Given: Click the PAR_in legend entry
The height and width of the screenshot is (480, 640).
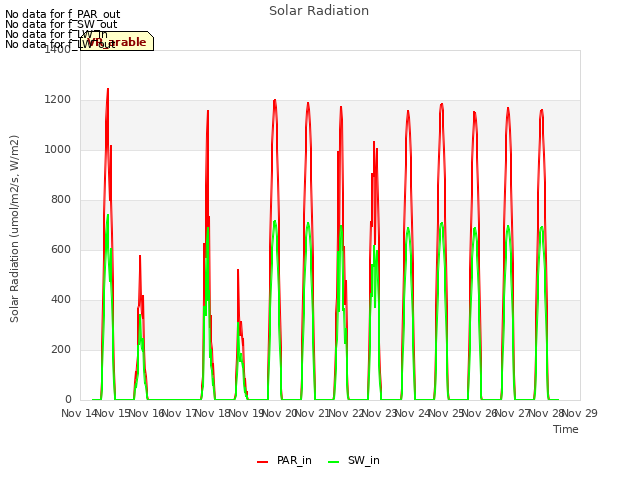Looking at the screenshot, I should pyautogui.click(x=284, y=460).
